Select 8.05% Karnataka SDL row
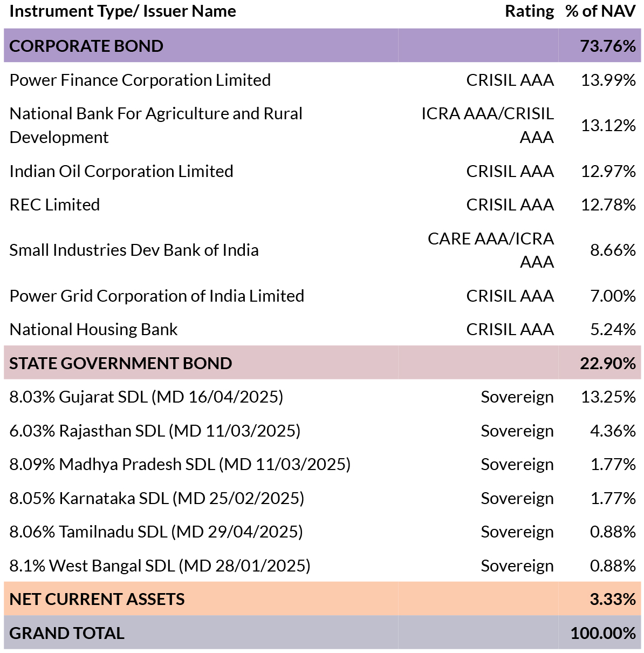Screen dimensions: 644x653 point(322,498)
